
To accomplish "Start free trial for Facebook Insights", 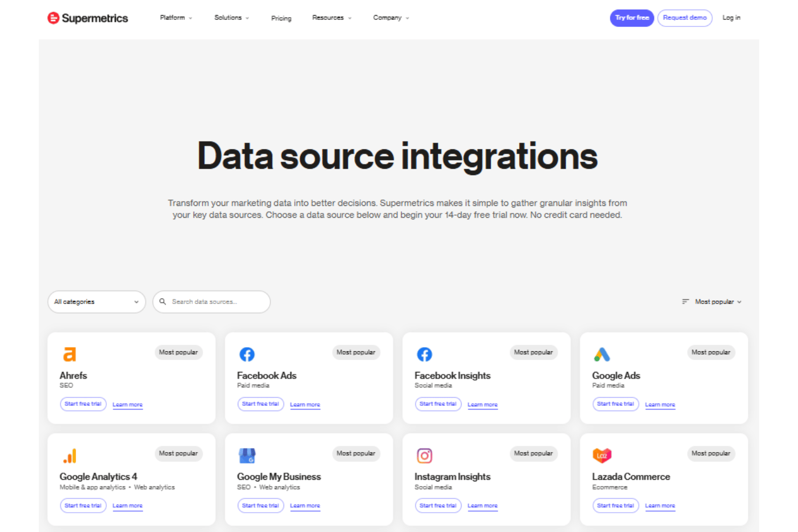I will click(438, 404).
